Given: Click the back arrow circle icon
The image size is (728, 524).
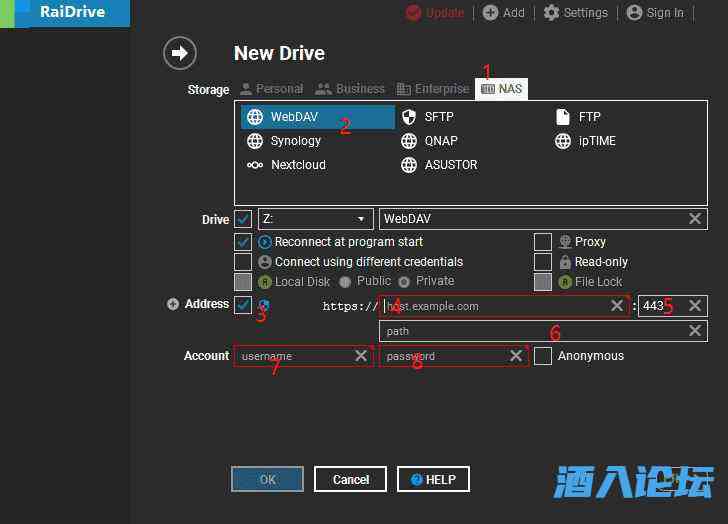Looking at the screenshot, I should [180, 53].
